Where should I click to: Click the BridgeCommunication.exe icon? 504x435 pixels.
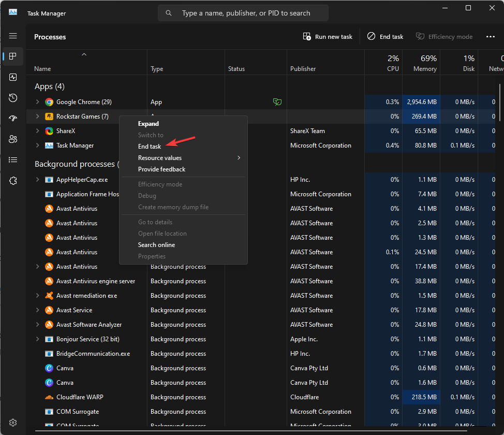[x=49, y=354]
